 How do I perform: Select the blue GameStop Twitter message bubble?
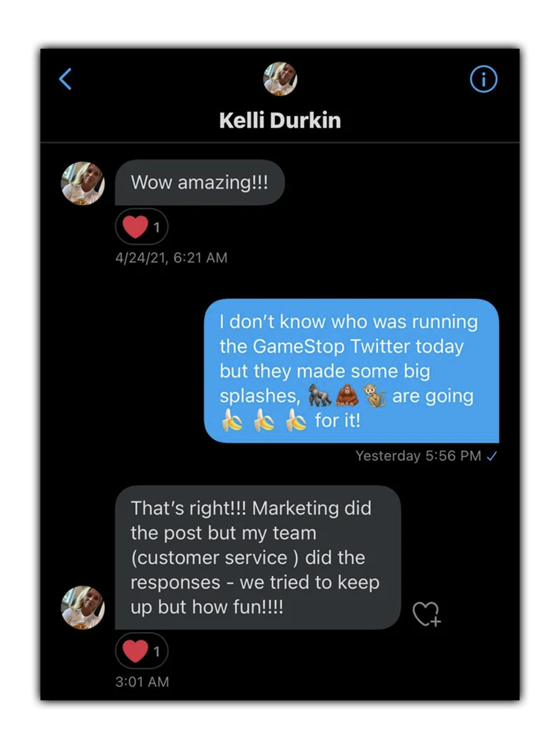pos(351,371)
